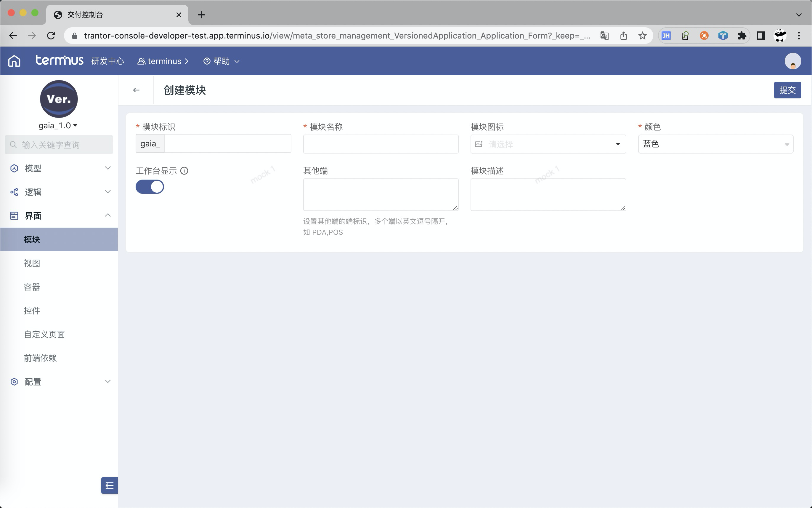This screenshot has height=508, width=812.
Task: Toggle off the 工作台显示 switch
Action: [150, 187]
